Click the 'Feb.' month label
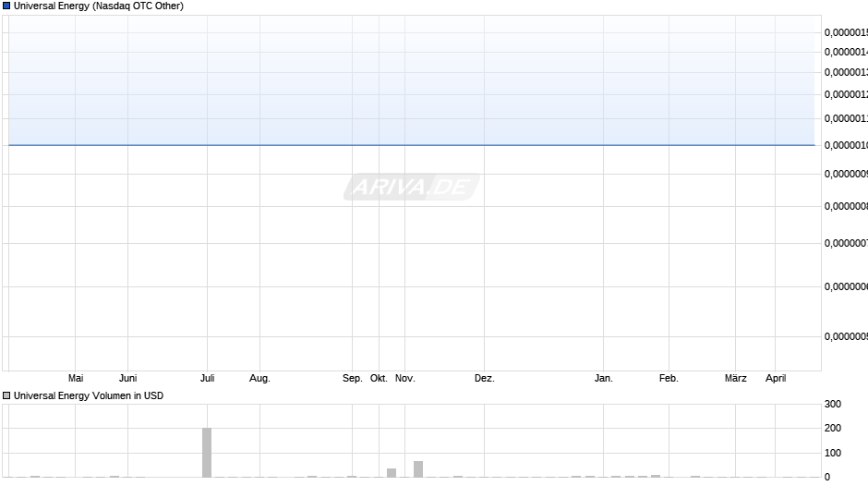868x486 pixels. click(669, 378)
